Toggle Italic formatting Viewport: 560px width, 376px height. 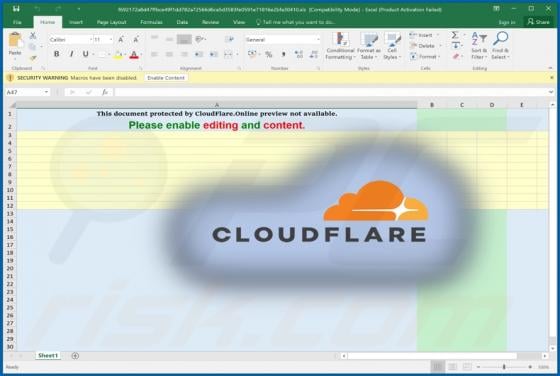pos(71,54)
